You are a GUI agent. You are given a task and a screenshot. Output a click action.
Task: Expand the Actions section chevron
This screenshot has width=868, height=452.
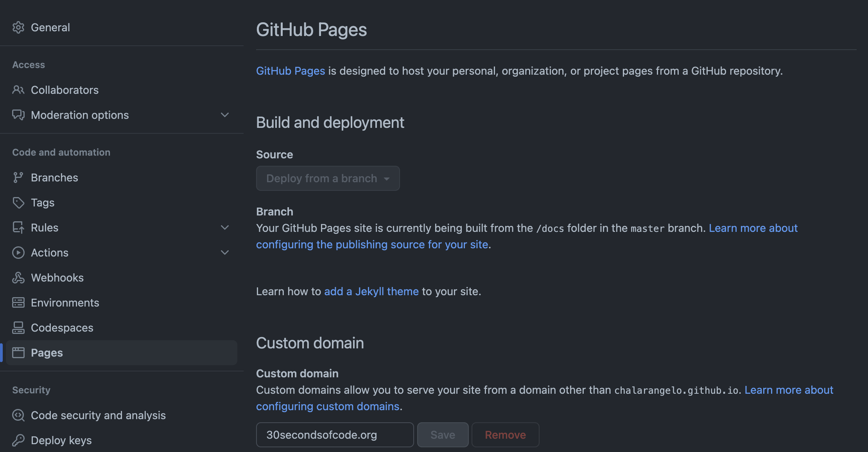pyautogui.click(x=224, y=253)
